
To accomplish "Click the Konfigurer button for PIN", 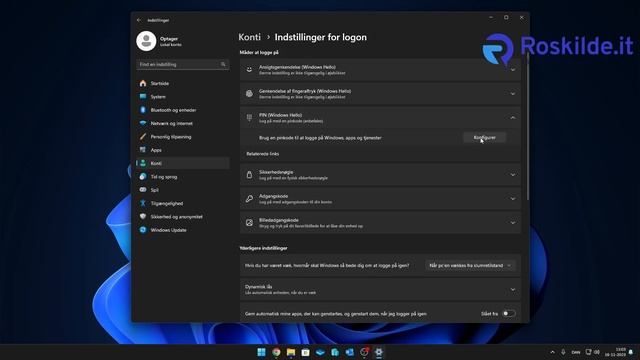I will pyautogui.click(x=484, y=138).
